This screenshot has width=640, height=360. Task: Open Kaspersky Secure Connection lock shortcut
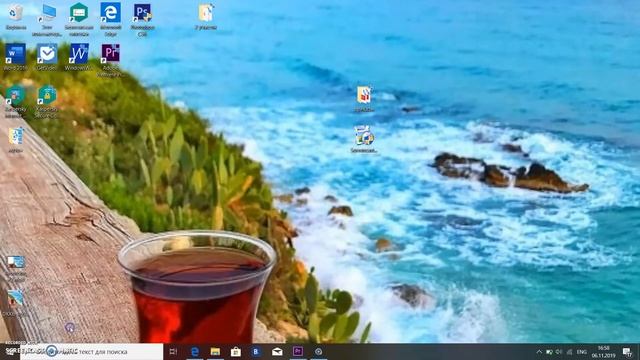47,96
